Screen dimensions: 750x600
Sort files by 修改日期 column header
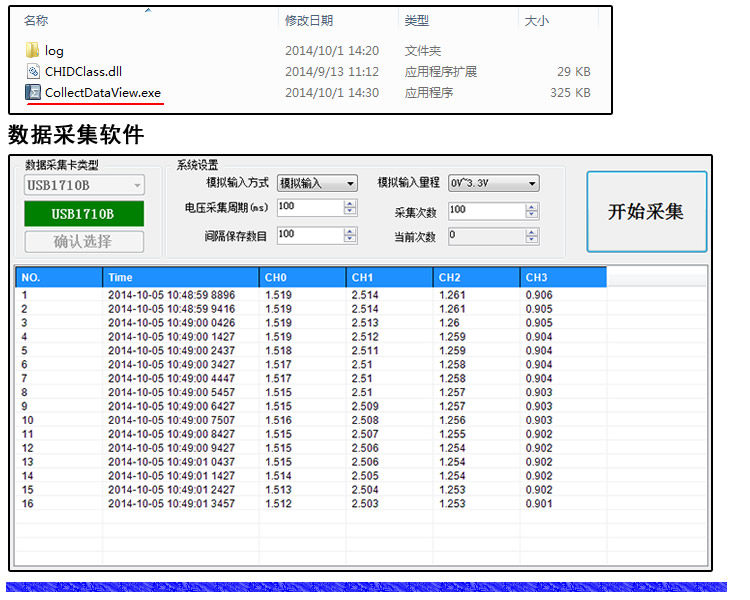click(309, 21)
